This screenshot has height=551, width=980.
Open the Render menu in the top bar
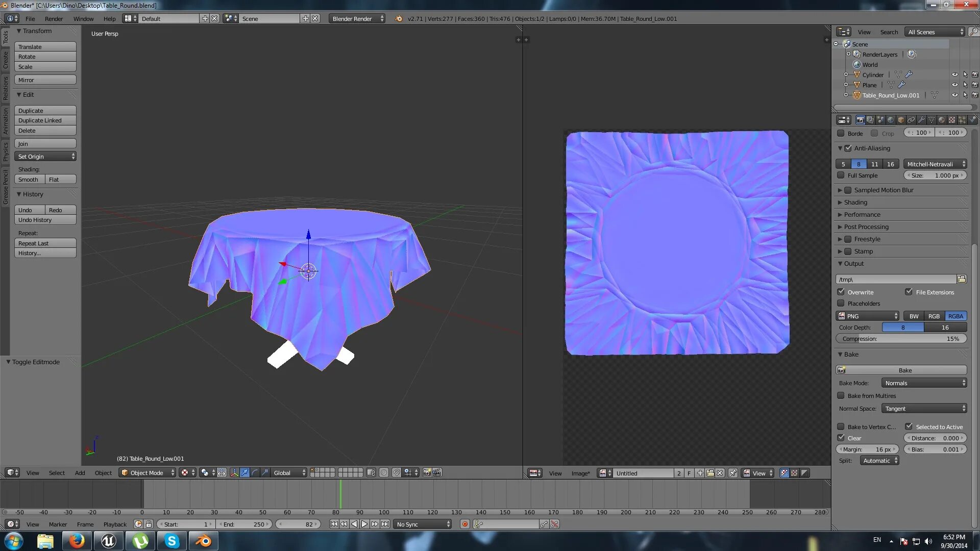[x=54, y=19]
